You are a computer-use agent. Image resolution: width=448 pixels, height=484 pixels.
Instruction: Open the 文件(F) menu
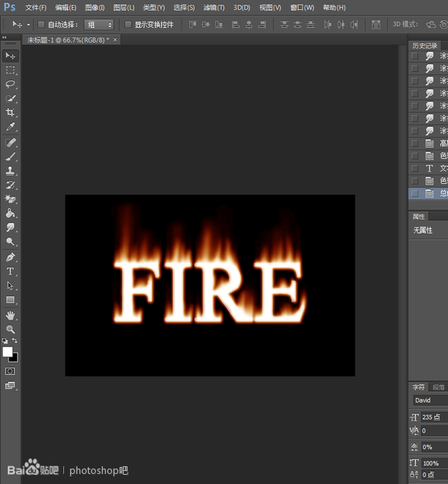pos(36,8)
